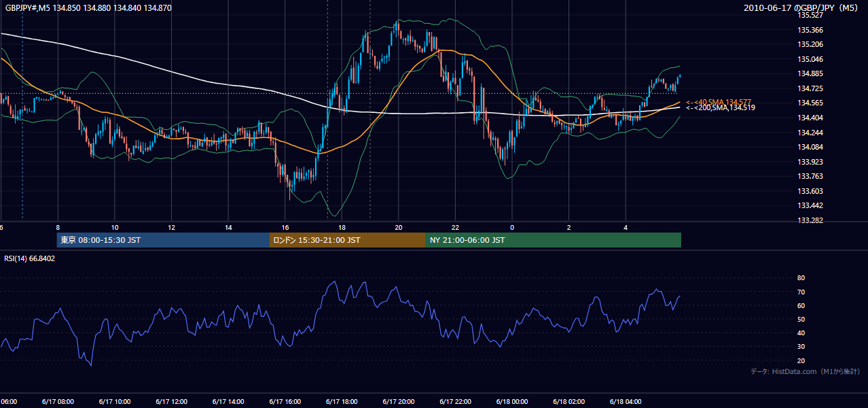Select the NY 21:00-06:00 JST session bar
This screenshot has height=408, width=868.
[554, 240]
